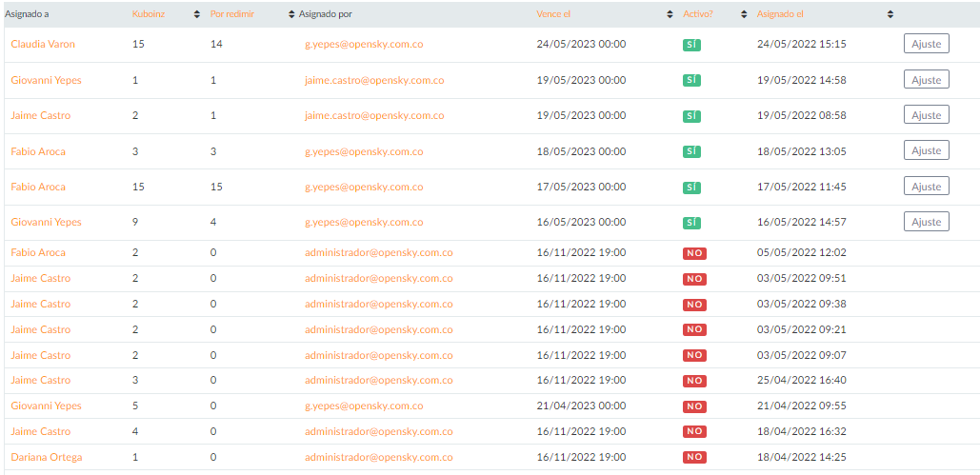Open Jaime Castro link assigned 19/05/2022 08:58
The image size is (980, 475).
pyautogui.click(x=41, y=115)
